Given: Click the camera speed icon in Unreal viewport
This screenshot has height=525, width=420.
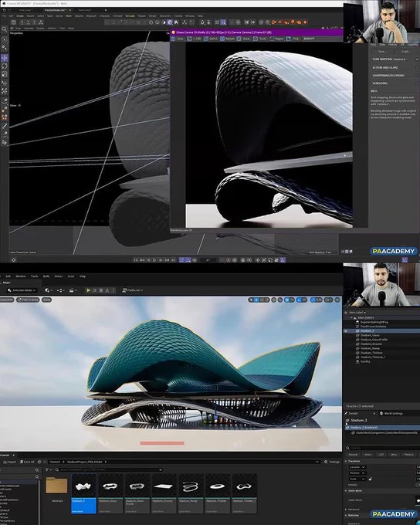Looking at the screenshot, I should [x=328, y=300].
